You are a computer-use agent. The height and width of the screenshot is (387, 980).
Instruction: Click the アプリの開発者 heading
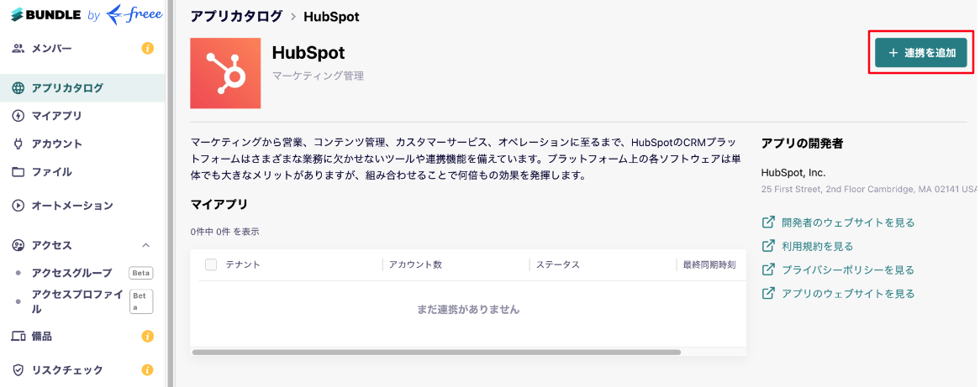pos(802,144)
